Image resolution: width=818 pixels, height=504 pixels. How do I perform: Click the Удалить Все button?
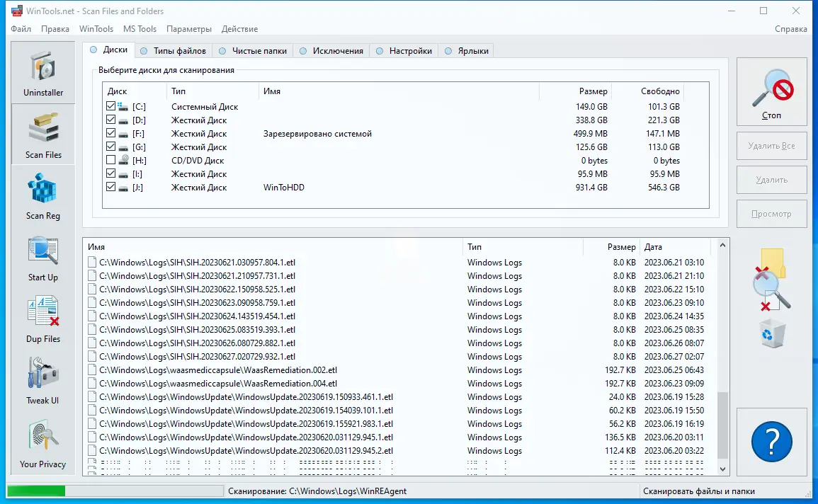tap(771, 146)
